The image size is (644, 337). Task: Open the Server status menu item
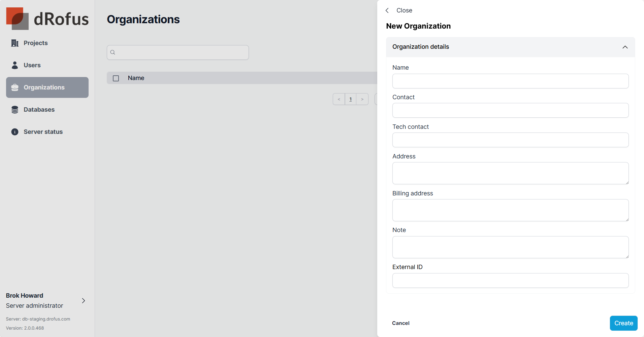pyautogui.click(x=43, y=132)
